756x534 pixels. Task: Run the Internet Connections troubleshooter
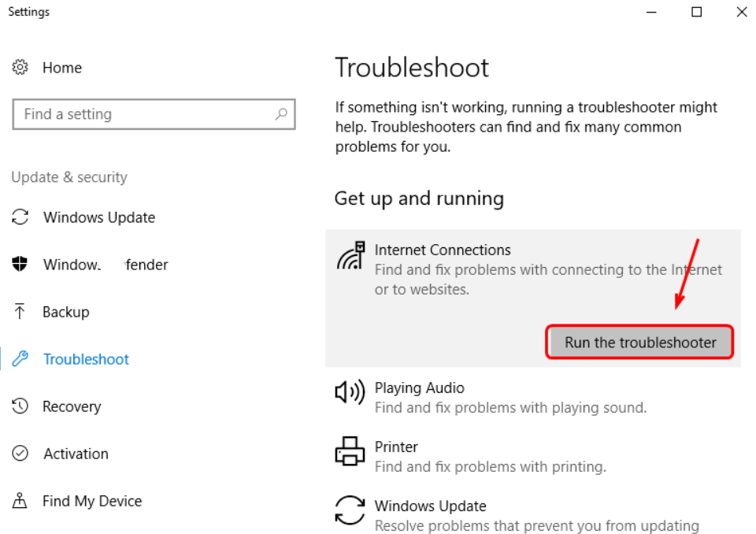[x=640, y=343]
